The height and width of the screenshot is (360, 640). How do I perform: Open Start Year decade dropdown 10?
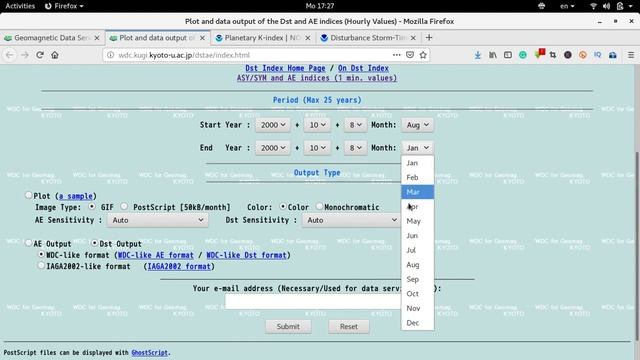(x=317, y=125)
